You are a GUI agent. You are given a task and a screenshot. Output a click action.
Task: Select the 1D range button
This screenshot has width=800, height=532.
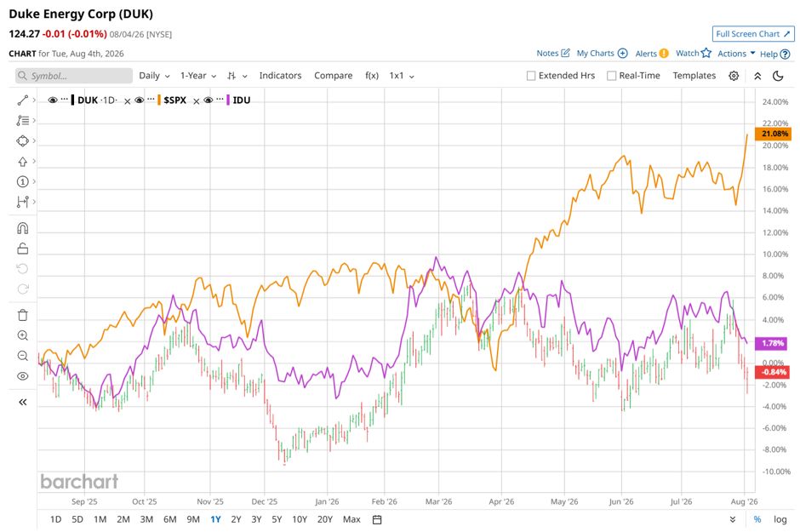click(x=55, y=520)
